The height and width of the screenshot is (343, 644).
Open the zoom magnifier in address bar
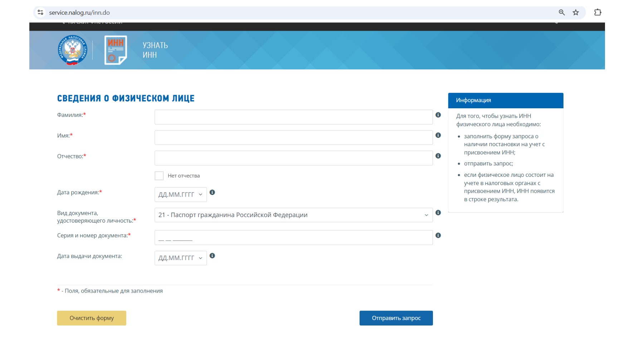562,13
